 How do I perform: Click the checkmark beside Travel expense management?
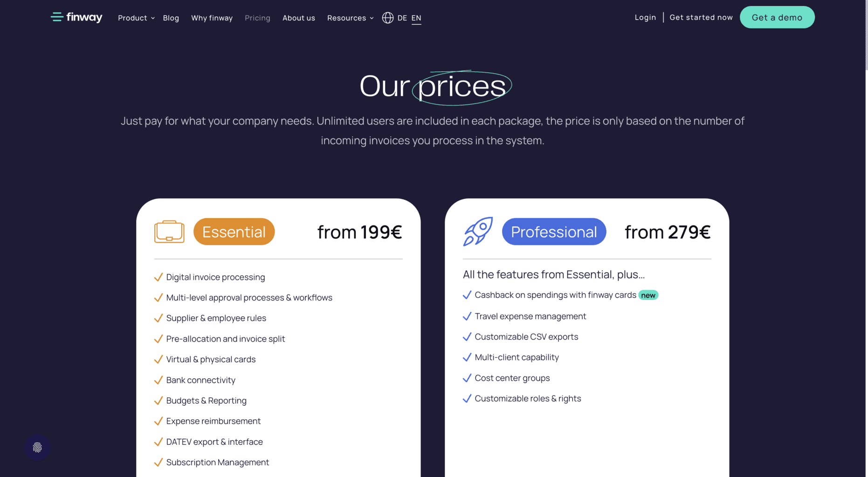[x=467, y=316]
